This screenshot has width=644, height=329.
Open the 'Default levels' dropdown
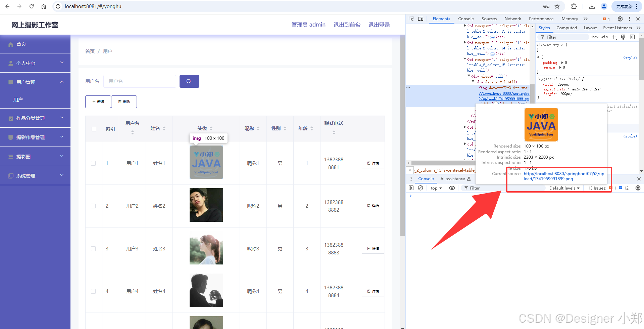pos(564,188)
